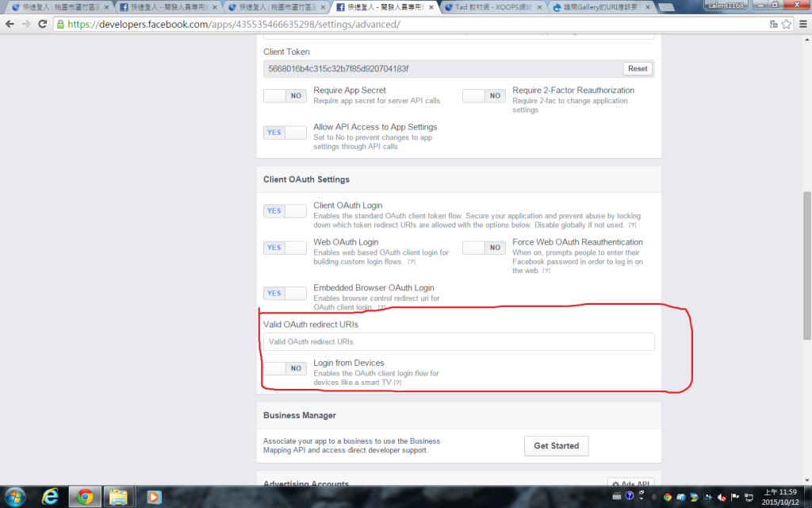This screenshot has height=508, width=812.
Task: Open Internet Explorer from the taskbar
Action: coord(49,497)
